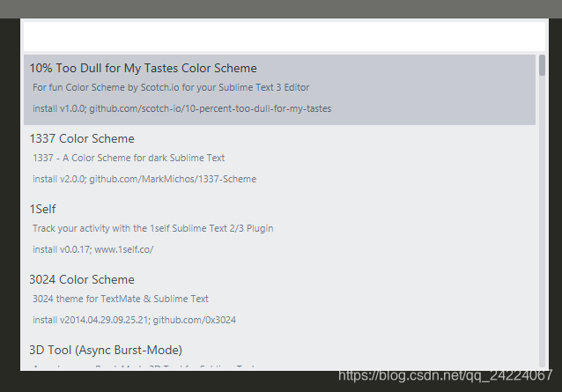Click the package search input field
The height and width of the screenshot is (392, 562).
tap(285, 36)
